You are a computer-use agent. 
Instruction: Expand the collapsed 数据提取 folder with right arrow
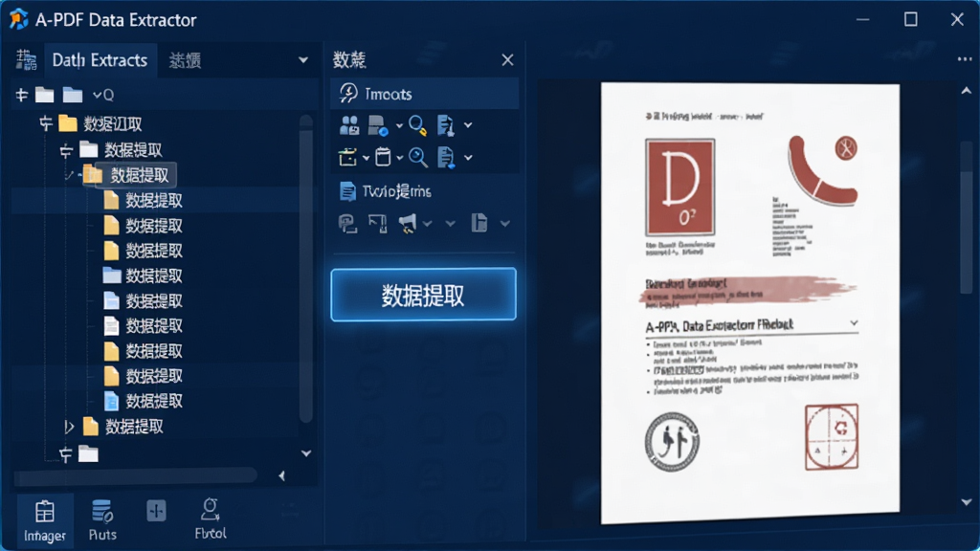click(69, 428)
